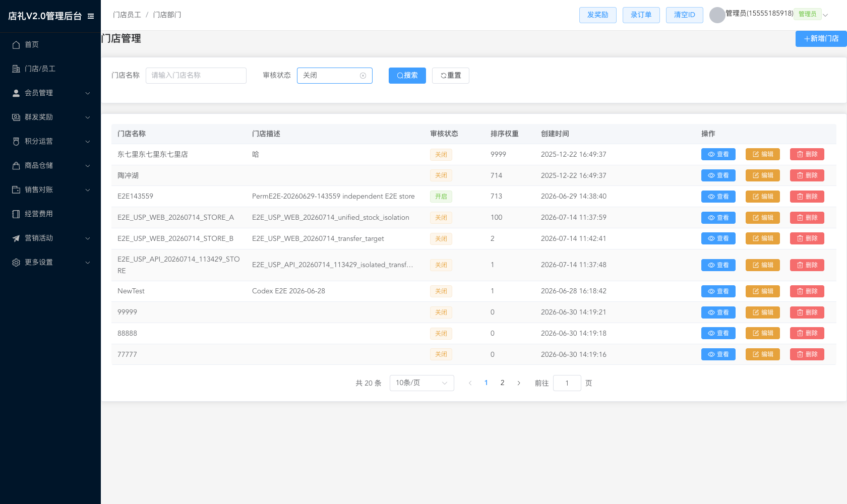The height and width of the screenshot is (504, 847).
Task: Click the 开启 status tag for E2E143559
Action: [441, 197]
